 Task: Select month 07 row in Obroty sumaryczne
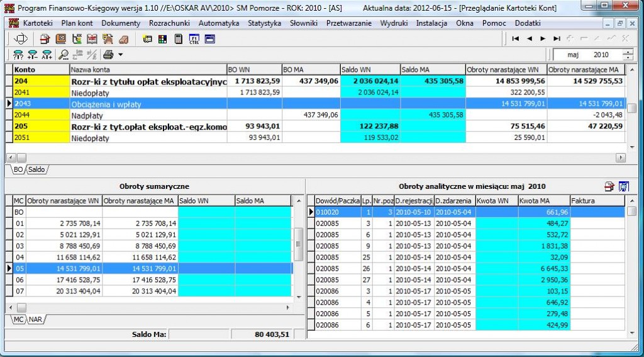click(x=152, y=291)
